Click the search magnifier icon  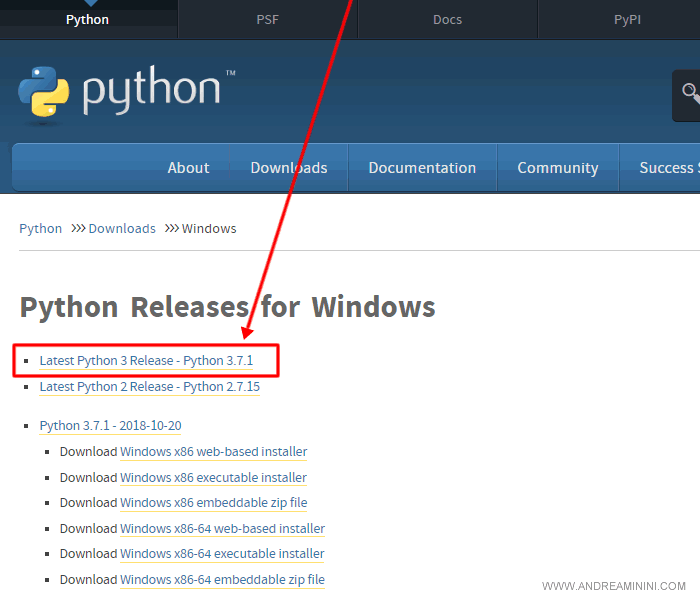click(x=690, y=93)
